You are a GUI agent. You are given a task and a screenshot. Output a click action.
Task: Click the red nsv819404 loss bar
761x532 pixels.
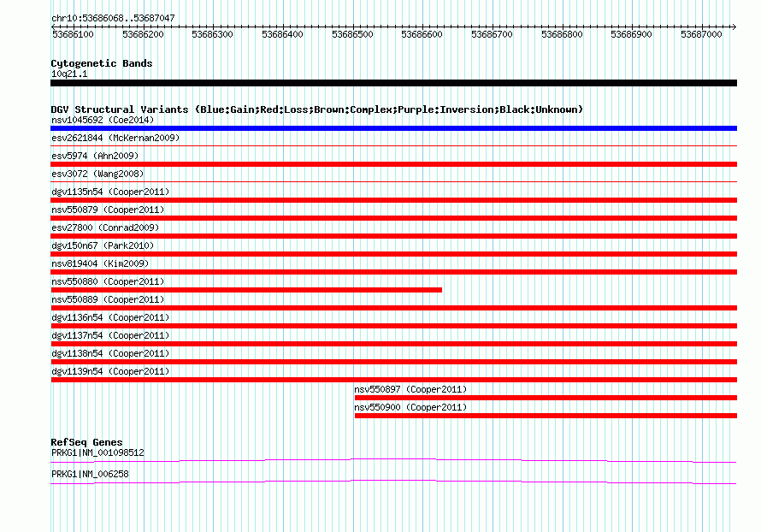[x=393, y=272]
